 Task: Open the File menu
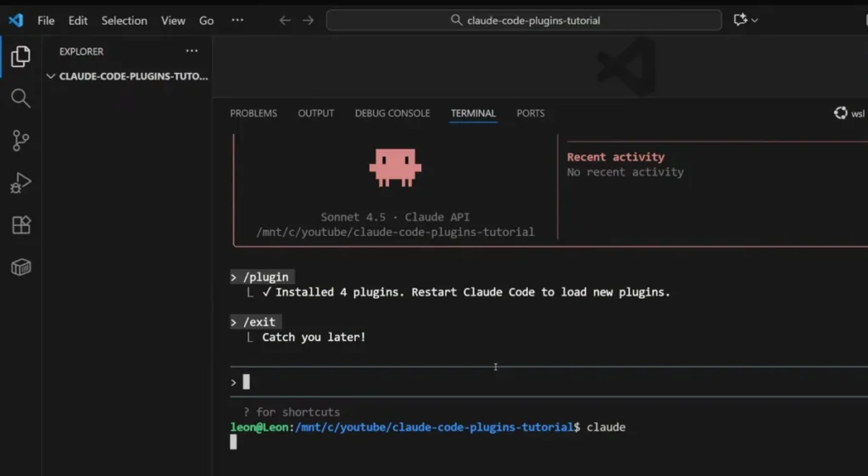[46, 20]
